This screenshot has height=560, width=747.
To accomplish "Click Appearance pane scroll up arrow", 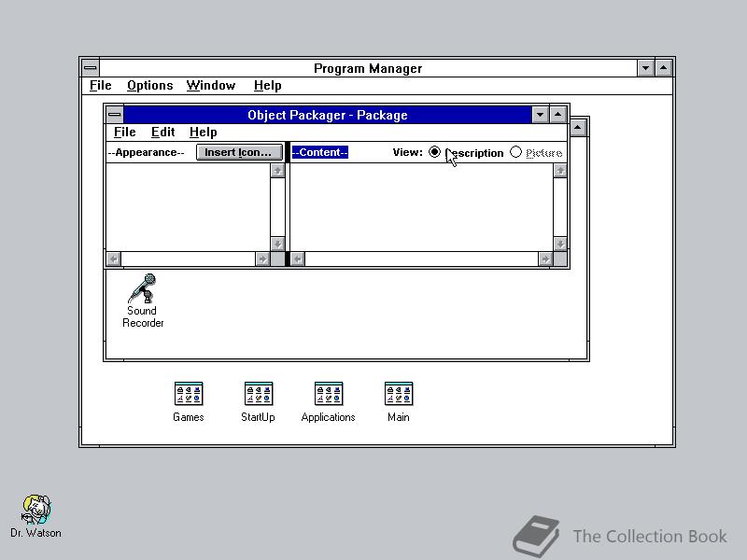I will click(277, 171).
